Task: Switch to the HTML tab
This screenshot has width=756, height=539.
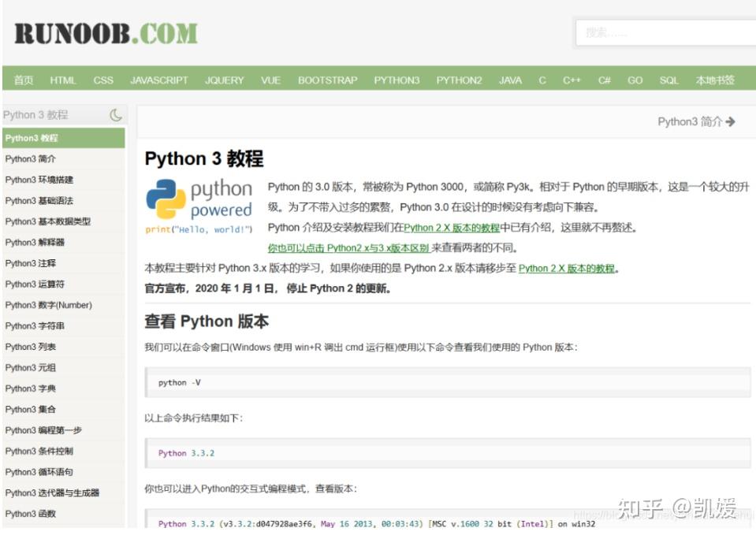Action: pyautogui.click(x=63, y=80)
